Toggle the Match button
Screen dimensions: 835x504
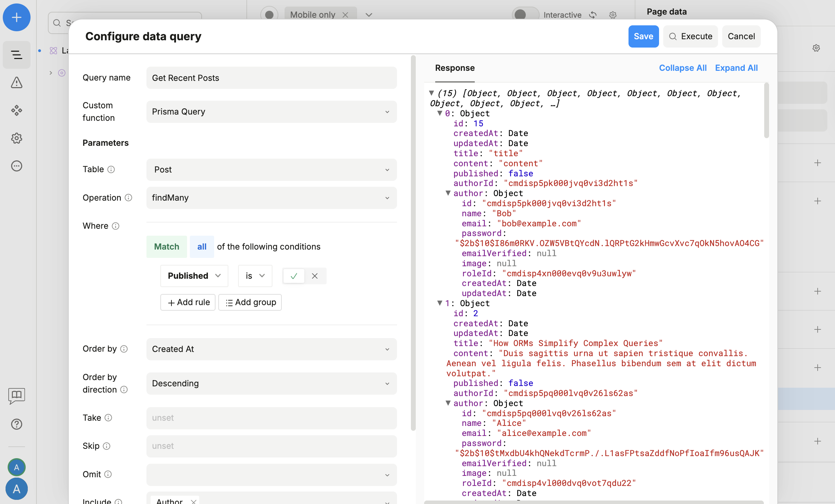167,247
